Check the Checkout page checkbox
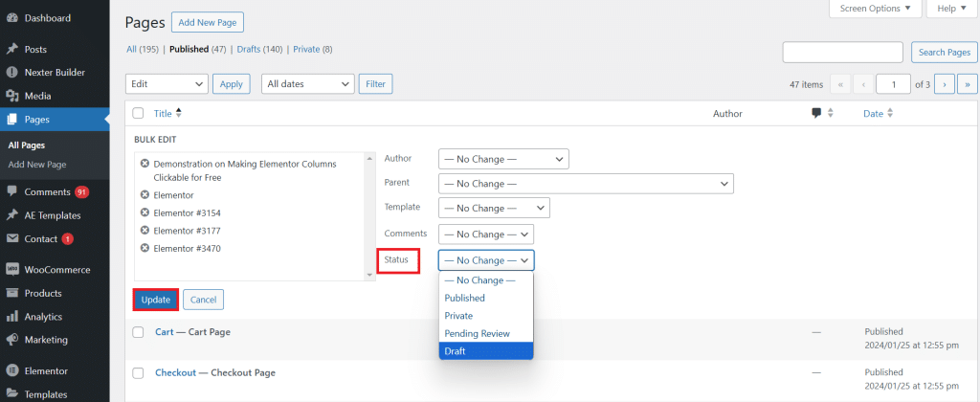The width and height of the screenshot is (980, 402). pyautogui.click(x=138, y=373)
